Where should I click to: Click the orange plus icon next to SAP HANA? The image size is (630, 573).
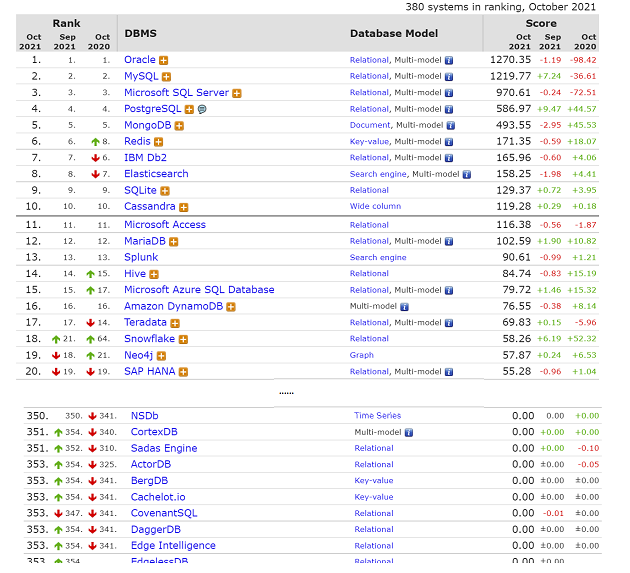click(x=183, y=372)
